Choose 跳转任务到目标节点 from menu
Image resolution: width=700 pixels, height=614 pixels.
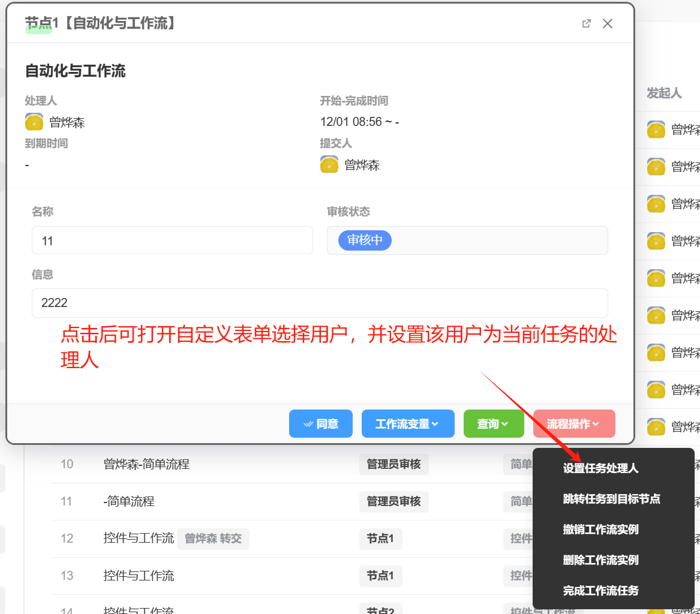point(611,499)
